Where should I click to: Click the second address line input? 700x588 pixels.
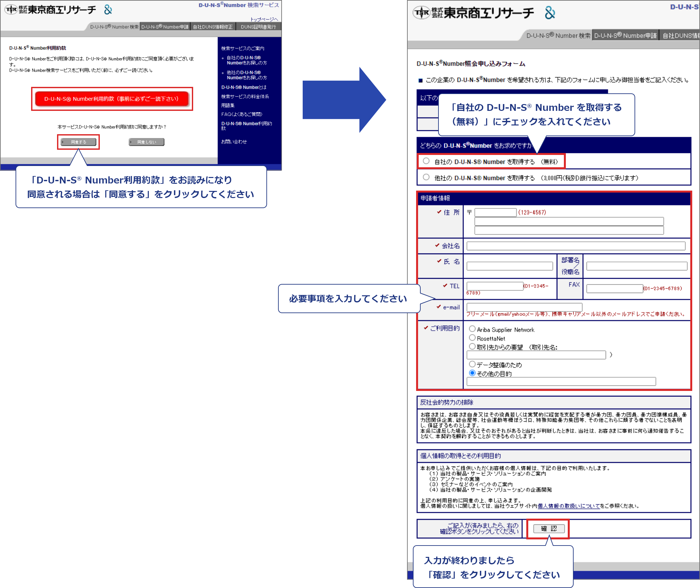click(x=569, y=230)
